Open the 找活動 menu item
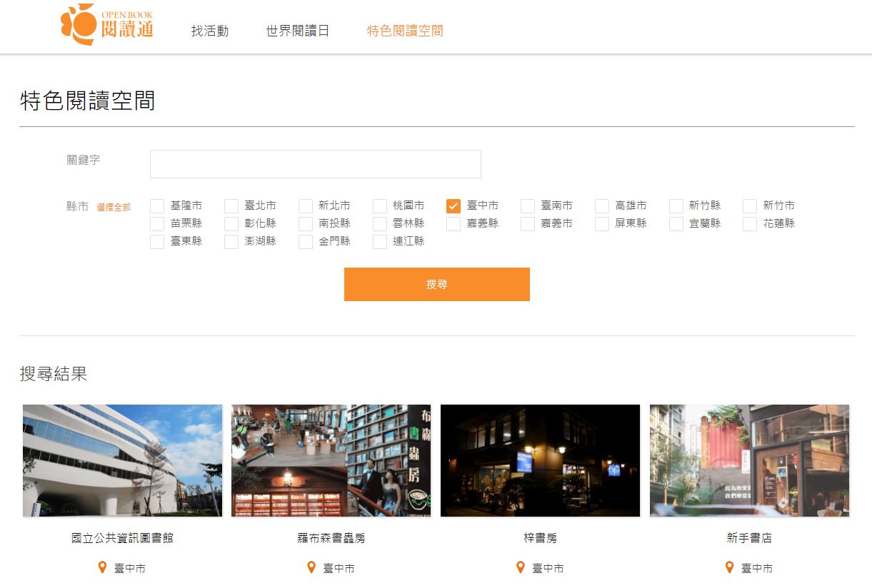The width and height of the screenshot is (872, 588). pyautogui.click(x=210, y=31)
